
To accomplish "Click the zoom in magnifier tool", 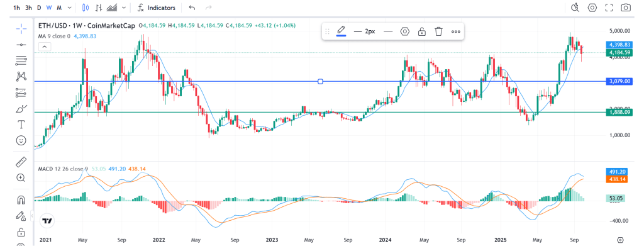I will 21,178.
